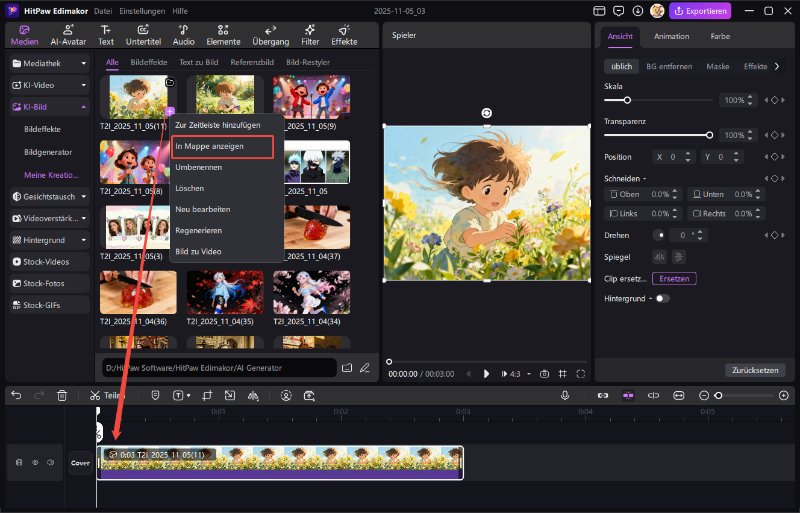
Task: Click the microphone voice-over icon
Action: (x=565, y=395)
